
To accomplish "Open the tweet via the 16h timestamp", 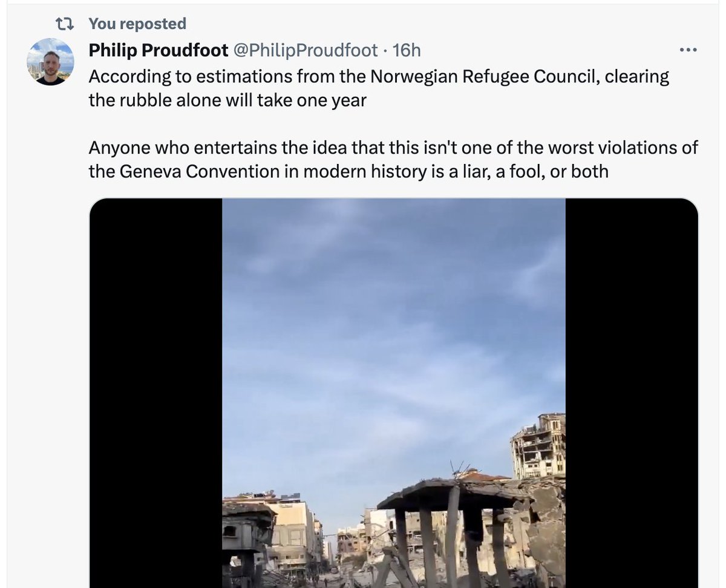I will coord(407,50).
